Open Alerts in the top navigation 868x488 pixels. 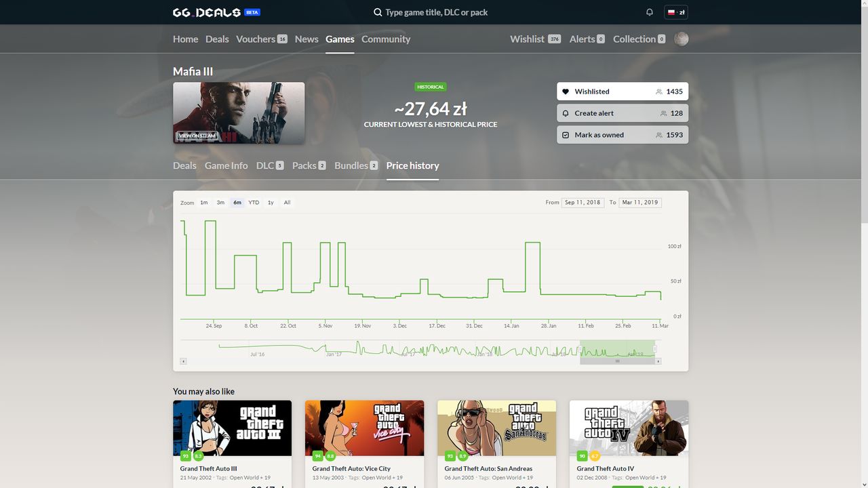point(587,39)
